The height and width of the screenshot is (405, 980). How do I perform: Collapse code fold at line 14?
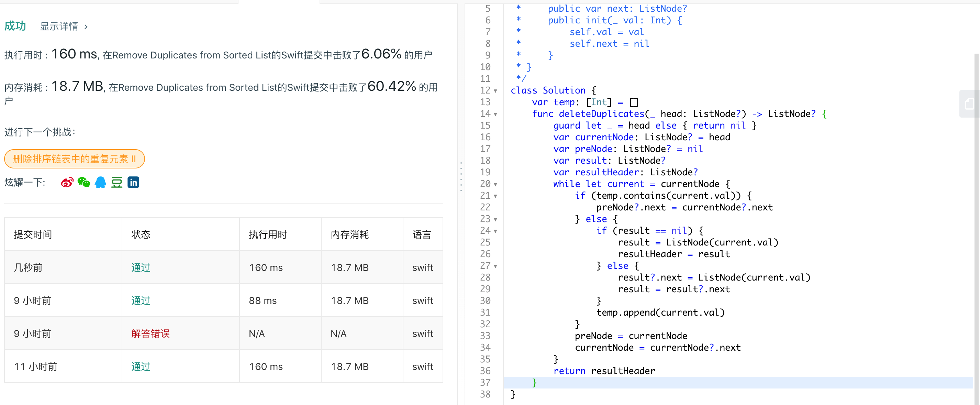(495, 114)
